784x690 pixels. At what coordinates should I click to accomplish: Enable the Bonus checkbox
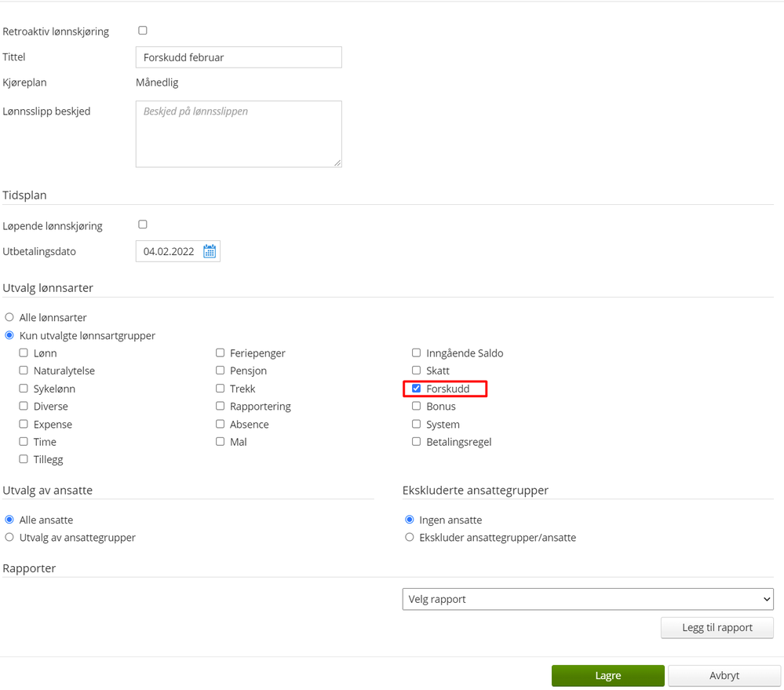point(417,406)
